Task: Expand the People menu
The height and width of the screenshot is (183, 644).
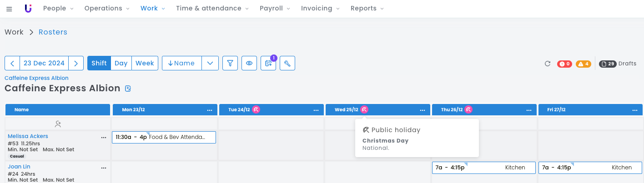Action: 58,9
